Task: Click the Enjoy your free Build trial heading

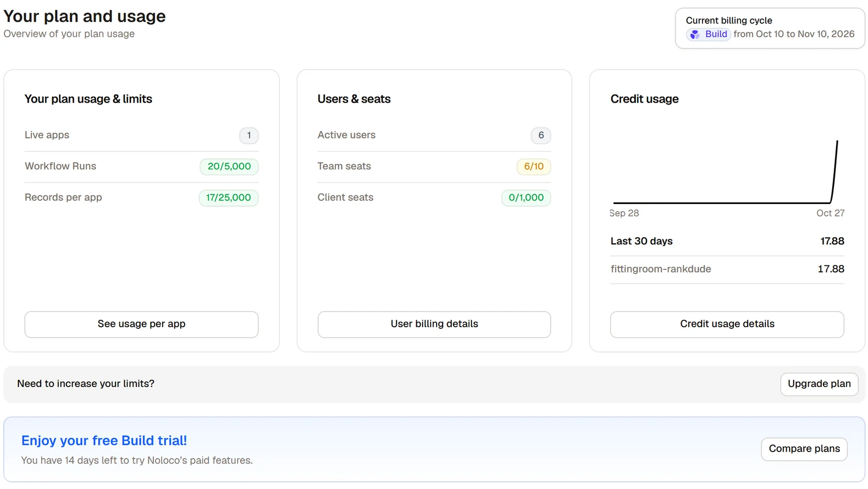Action: coord(104,441)
